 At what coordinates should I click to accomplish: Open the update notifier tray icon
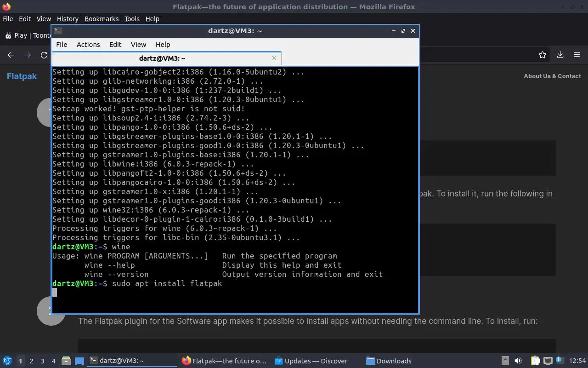(559, 360)
